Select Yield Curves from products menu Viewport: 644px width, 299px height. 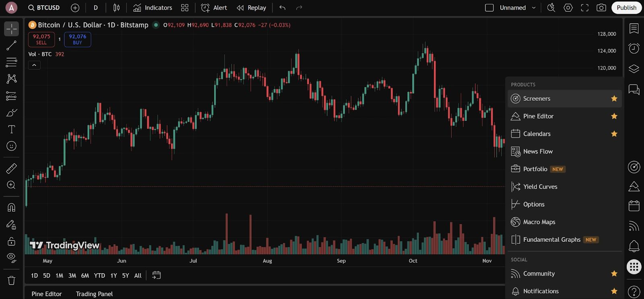(x=540, y=187)
